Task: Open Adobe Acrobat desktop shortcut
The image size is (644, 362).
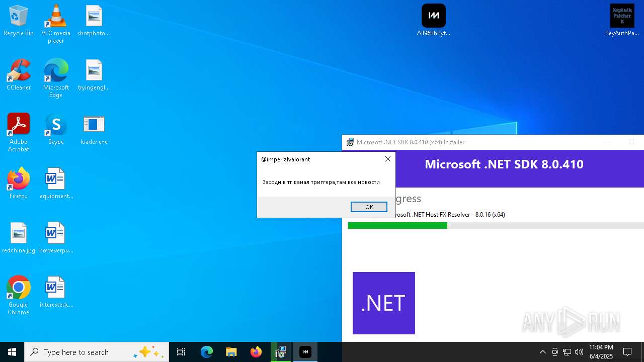Action: click(x=19, y=132)
